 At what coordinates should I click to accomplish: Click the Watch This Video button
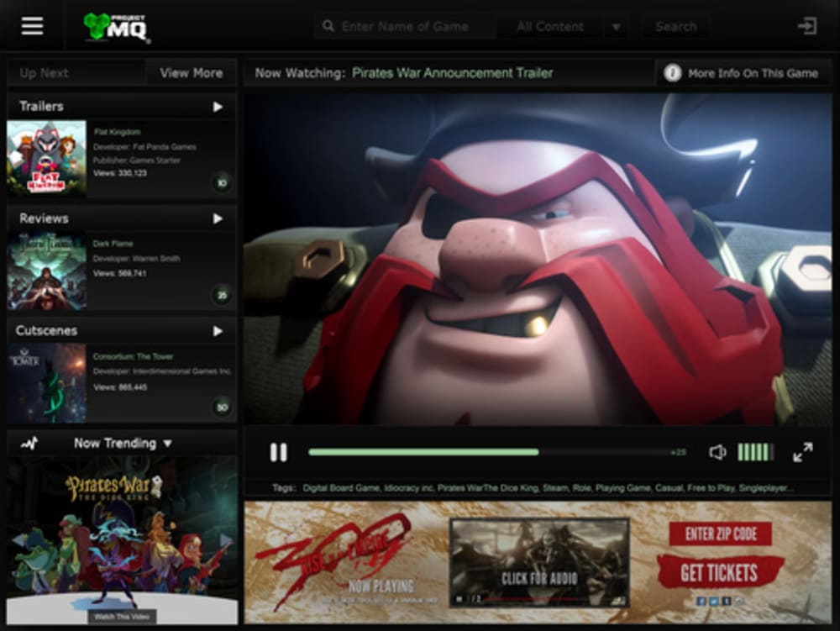pos(122,617)
